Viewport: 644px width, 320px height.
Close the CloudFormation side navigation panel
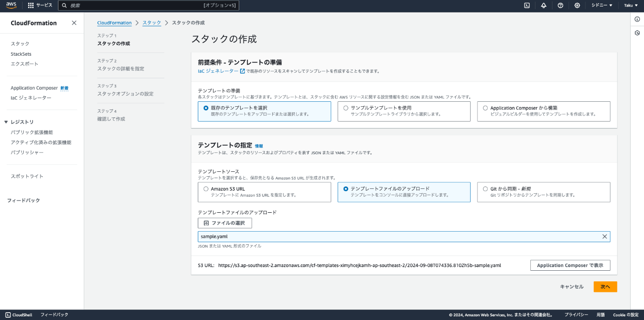[74, 23]
